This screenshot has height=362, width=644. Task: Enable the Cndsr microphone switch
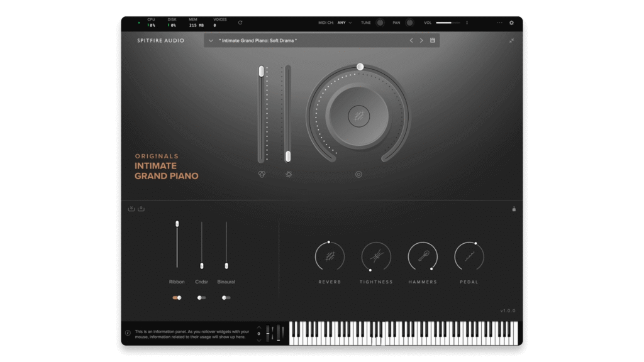point(201,297)
